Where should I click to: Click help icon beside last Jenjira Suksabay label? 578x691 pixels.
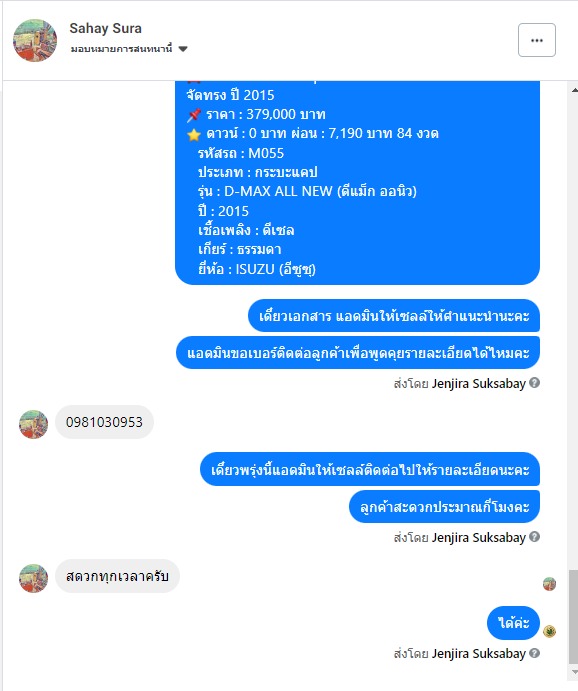tap(534, 653)
